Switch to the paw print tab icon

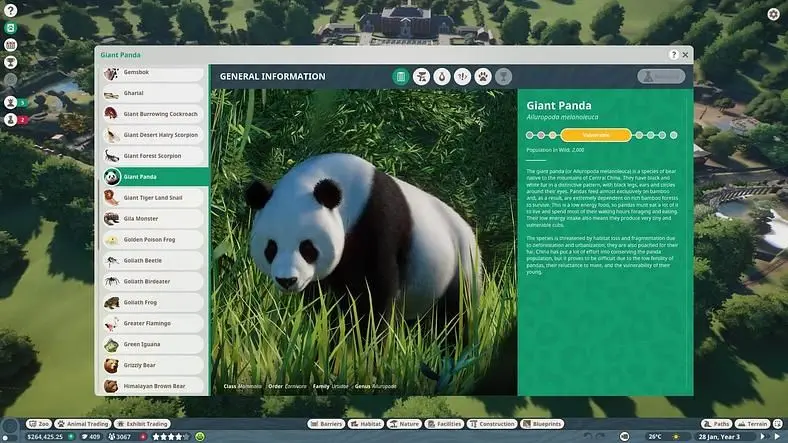coord(483,76)
